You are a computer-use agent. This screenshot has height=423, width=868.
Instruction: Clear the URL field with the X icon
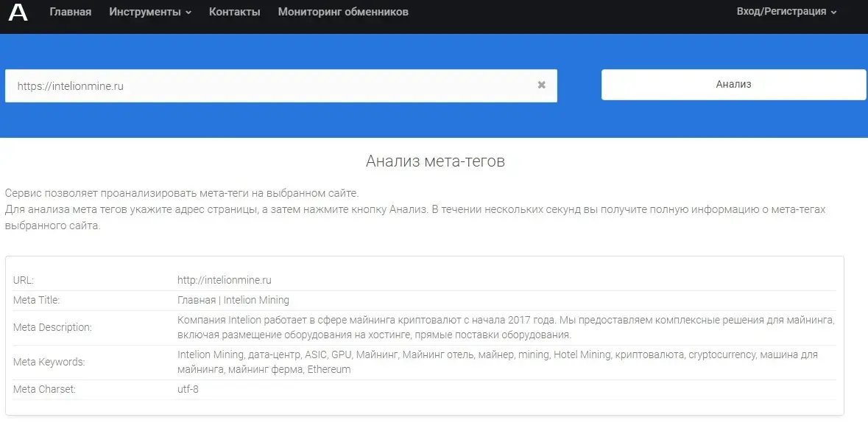coord(541,85)
